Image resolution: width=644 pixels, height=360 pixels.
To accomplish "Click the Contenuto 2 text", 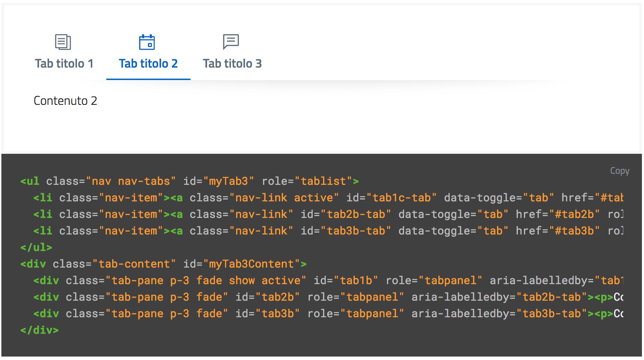I will pos(66,100).
